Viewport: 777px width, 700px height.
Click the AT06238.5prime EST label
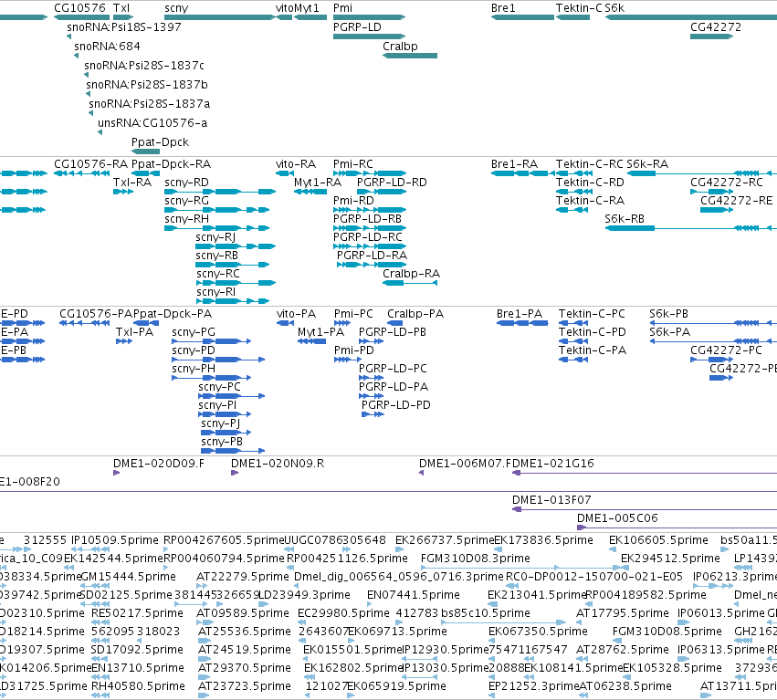625,686
